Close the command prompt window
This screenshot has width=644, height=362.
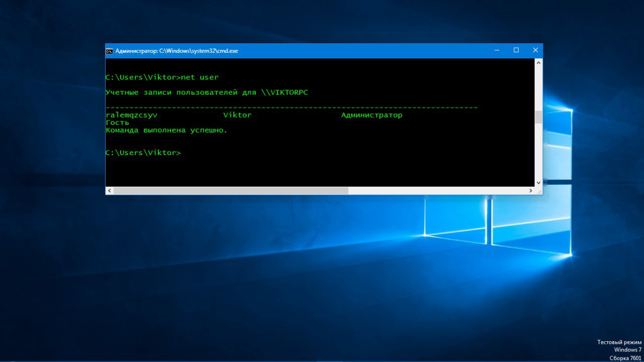tap(535, 50)
